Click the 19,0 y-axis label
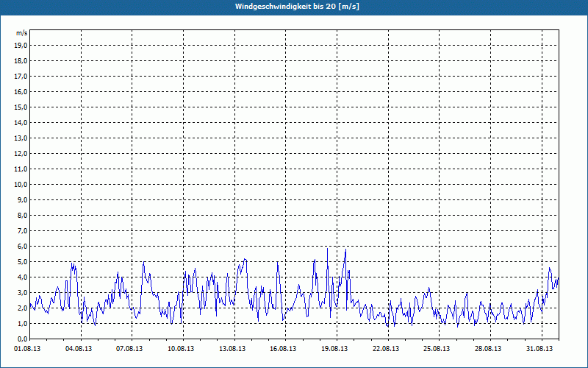This screenshot has width=588, height=368. click(x=21, y=46)
